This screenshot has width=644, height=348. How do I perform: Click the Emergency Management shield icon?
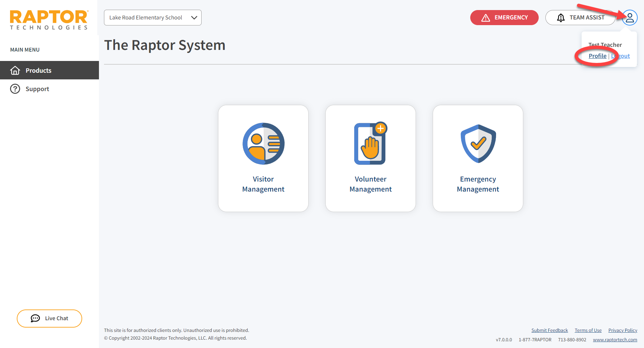[x=478, y=144]
